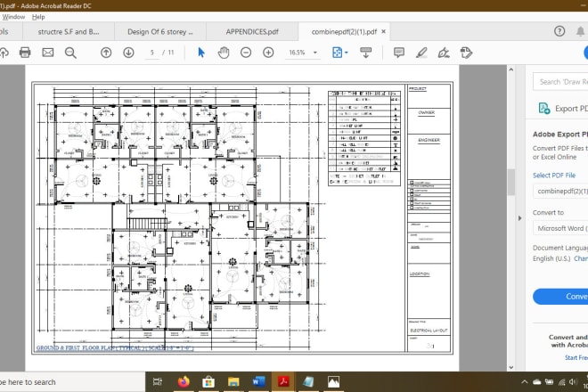
Task: Click the fit page view icon
Action: coord(337,53)
